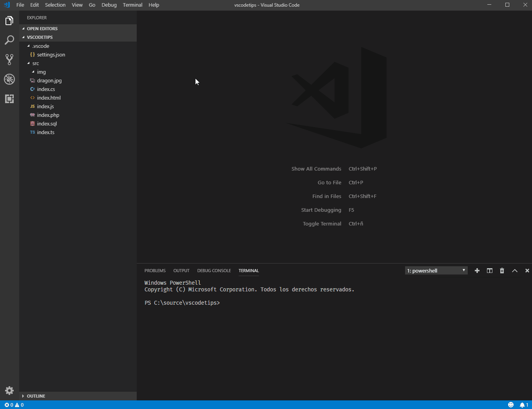532x409 pixels.
Task: Click the Show All Commands hint text
Action: [x=316, y=169]
